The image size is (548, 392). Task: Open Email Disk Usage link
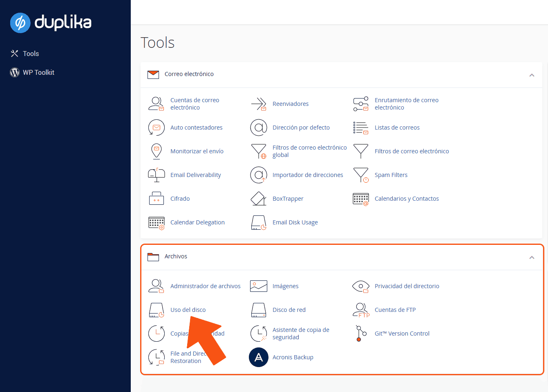click(295, 222)
